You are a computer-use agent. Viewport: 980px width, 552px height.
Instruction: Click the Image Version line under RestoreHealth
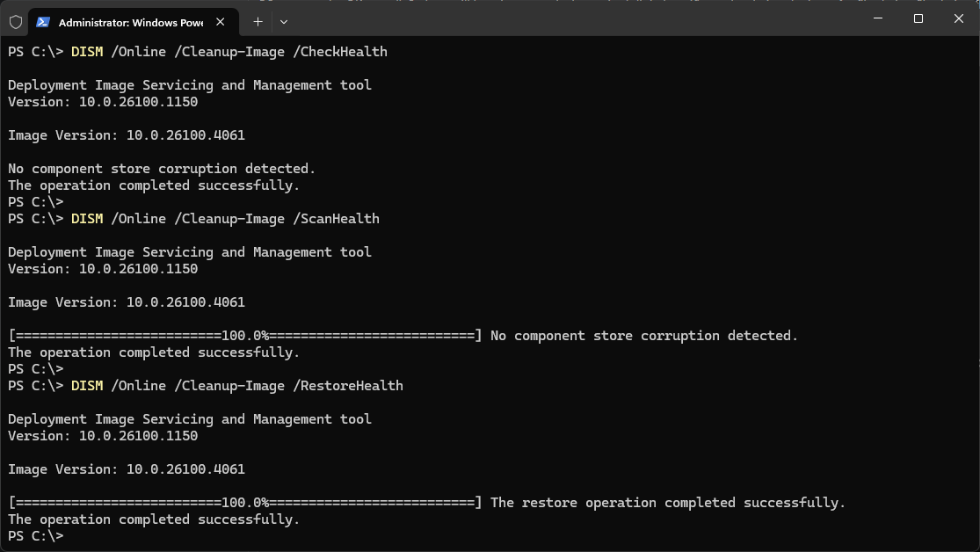click(x=127, y=469)
